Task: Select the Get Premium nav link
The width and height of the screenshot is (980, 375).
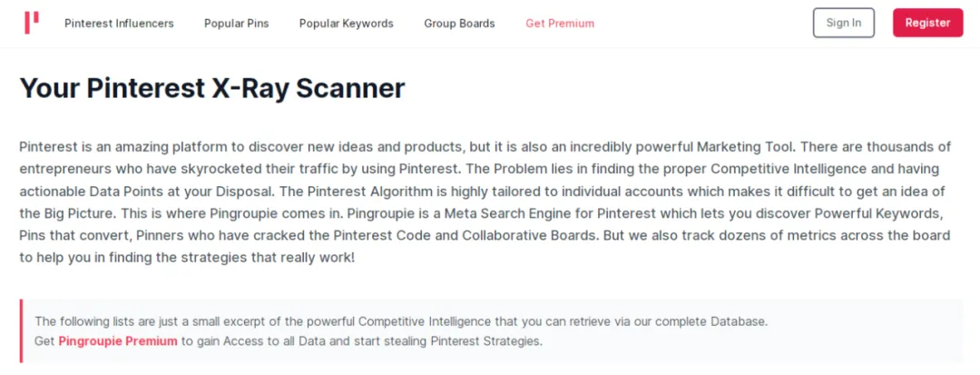Action: tap(560, 24)
